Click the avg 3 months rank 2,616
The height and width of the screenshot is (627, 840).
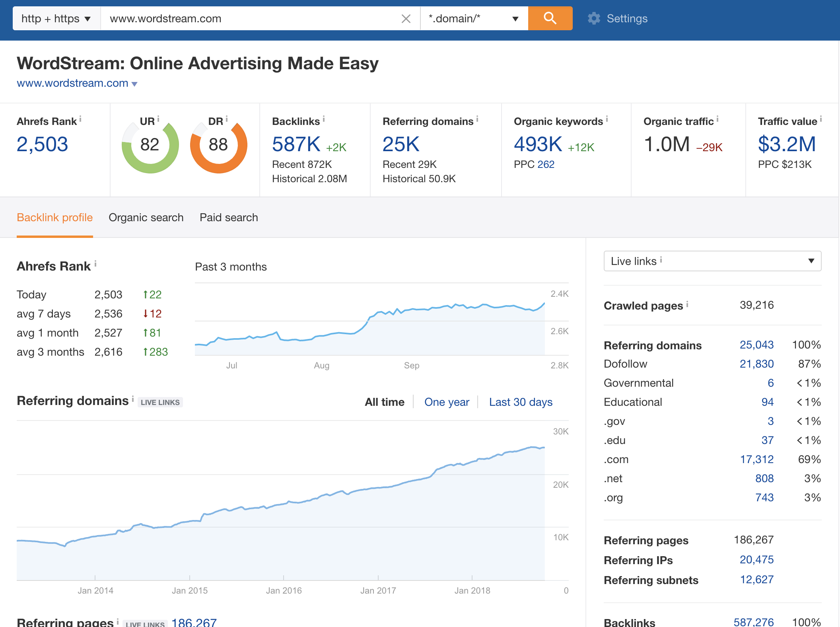[109, 352]
